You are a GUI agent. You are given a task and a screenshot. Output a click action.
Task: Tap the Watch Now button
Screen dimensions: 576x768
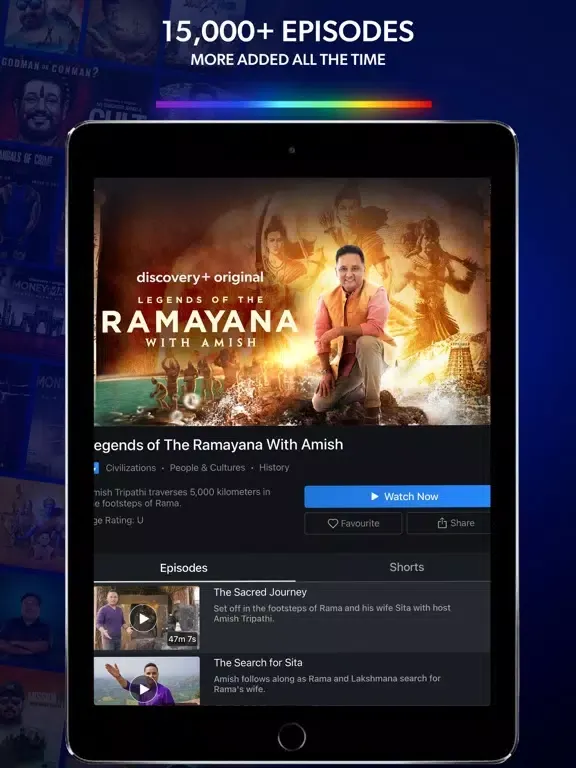397,496
